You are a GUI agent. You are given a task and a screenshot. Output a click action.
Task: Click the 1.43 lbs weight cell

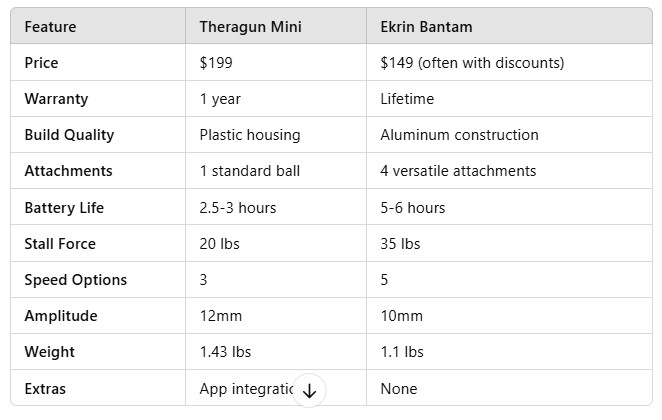click(225, 352)
